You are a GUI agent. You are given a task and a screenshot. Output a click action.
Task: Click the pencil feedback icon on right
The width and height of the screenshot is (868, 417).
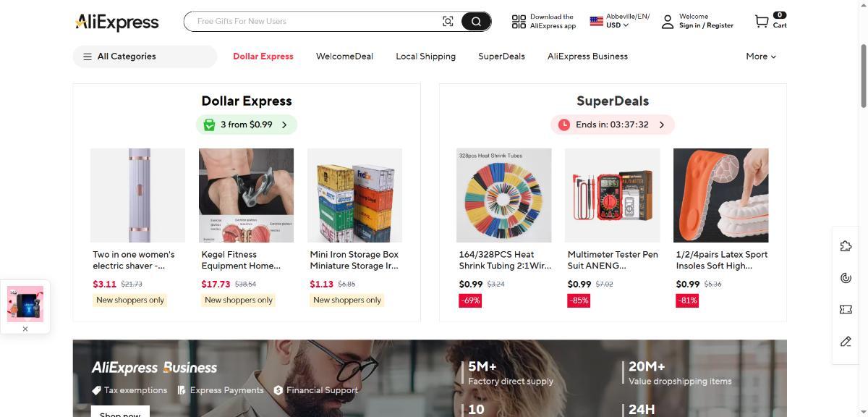pyautogui.click(x=846, y=341)
